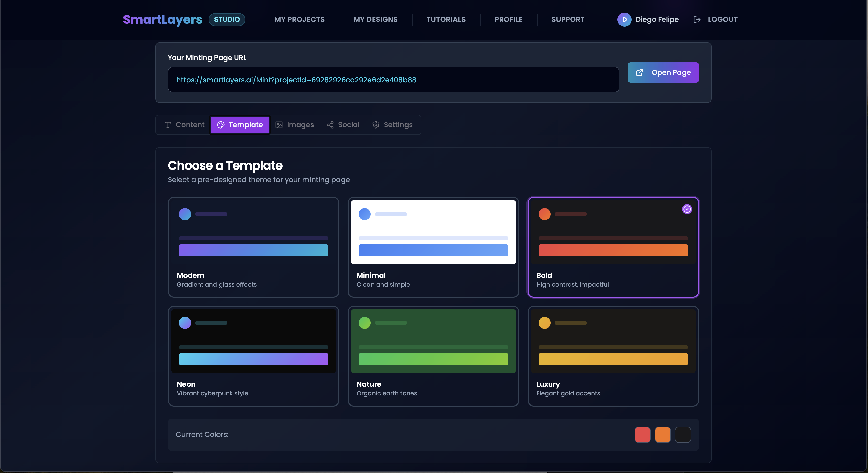Image resolution: width=868 pixels, height=473 pixels.
Task: Click LOGOUT
Action: tap(722, 19)
